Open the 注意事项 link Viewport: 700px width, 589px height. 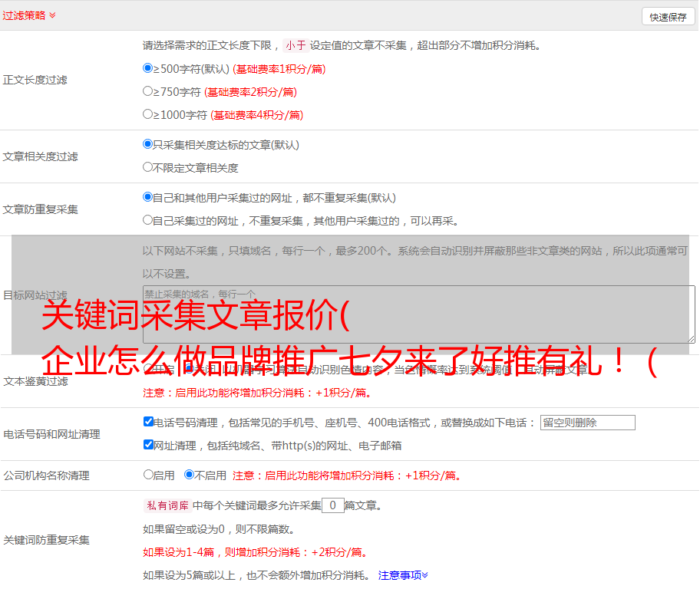tap(403, 575)
